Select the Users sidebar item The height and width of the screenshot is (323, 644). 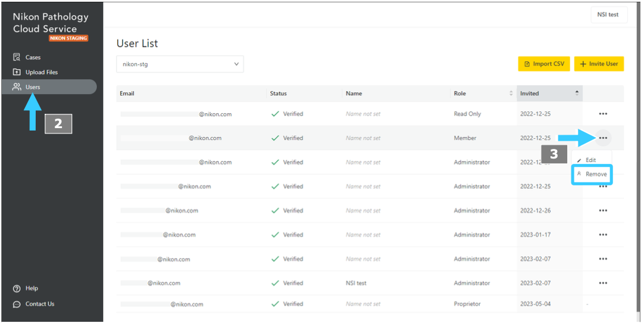[x=49, y=87]
